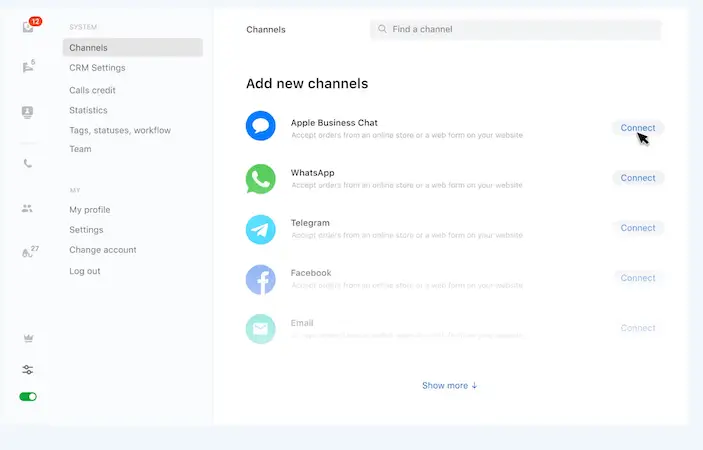This screenshot has height=450, width=703.
Task: Open the phone calls sidebar icon
Action: pyautogui.click(x=27, y=163)
